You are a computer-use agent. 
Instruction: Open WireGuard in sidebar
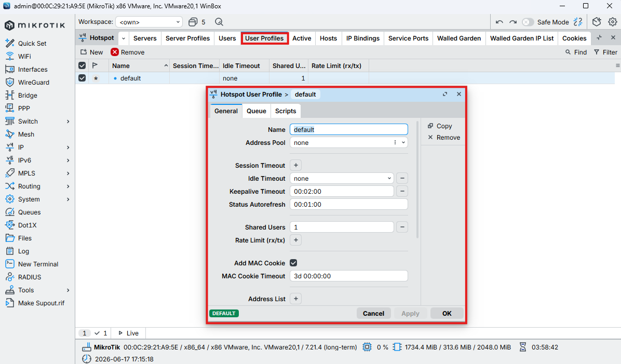(x=33, y=83)
